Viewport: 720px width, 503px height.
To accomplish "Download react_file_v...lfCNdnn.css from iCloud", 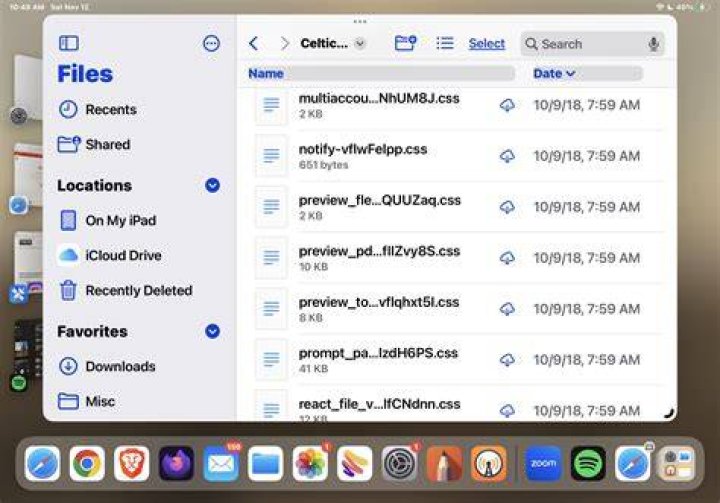I will [507, 410].
